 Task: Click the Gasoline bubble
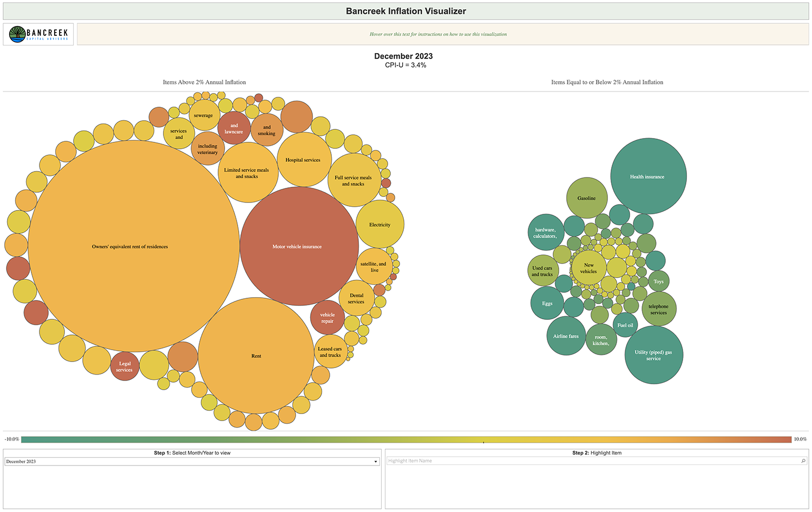point(586,198)
